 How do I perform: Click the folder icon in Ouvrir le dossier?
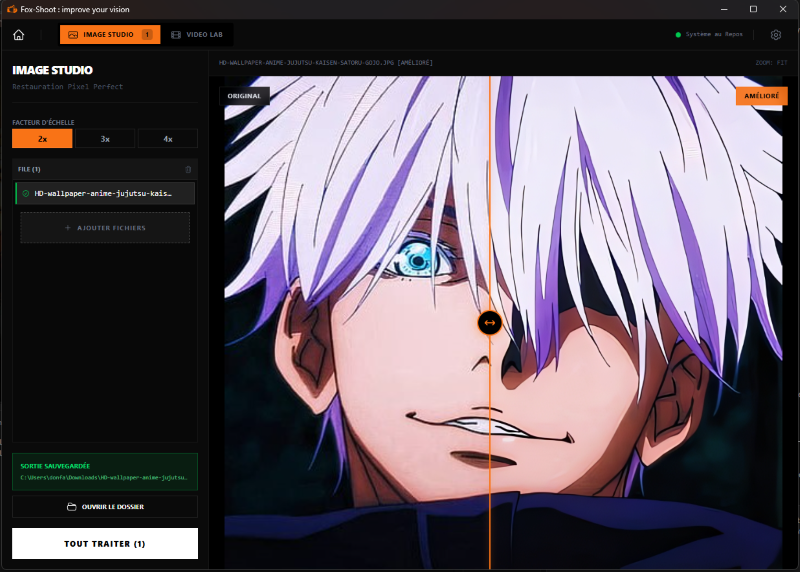coord(71,507)
